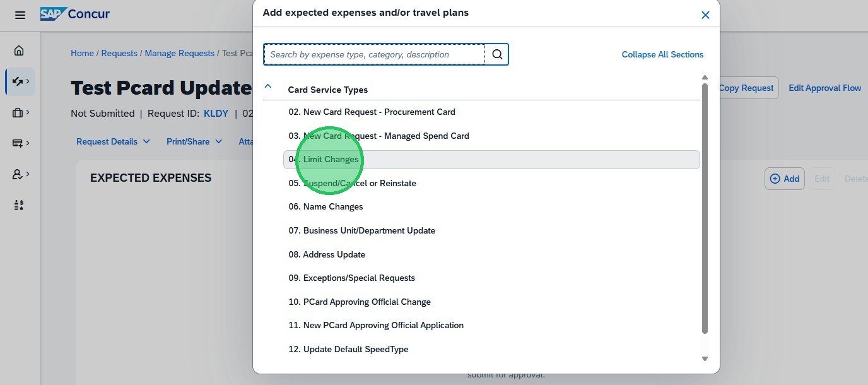
Task: Go to Home breadcrumb link
Action: [82, 53]
